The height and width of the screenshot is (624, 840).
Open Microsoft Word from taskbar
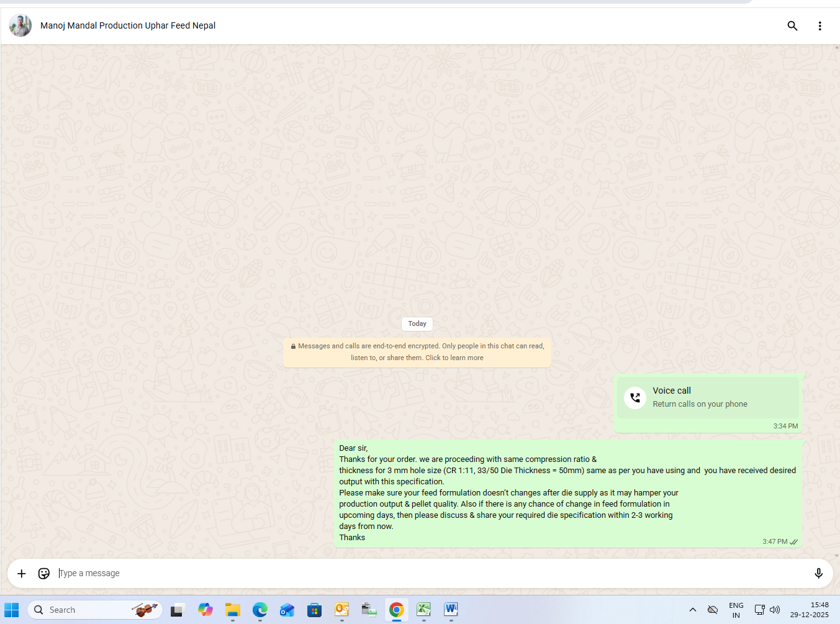point(451,610)
